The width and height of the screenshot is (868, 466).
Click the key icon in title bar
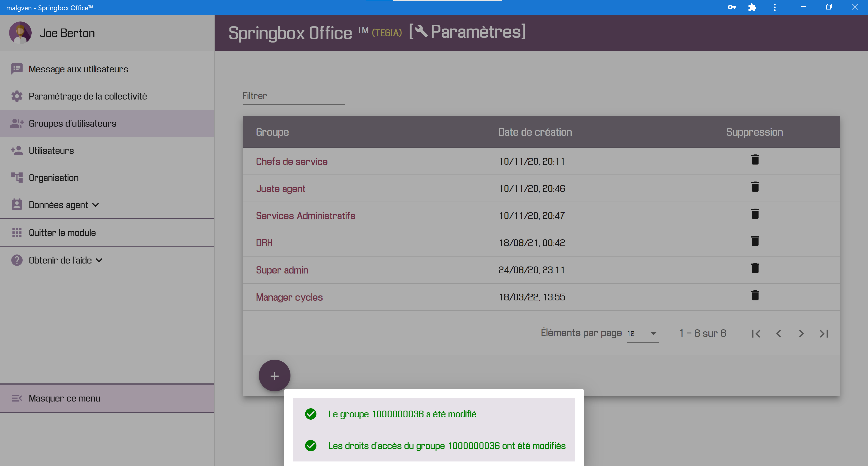pyautogui.click(x=731, y=7)
